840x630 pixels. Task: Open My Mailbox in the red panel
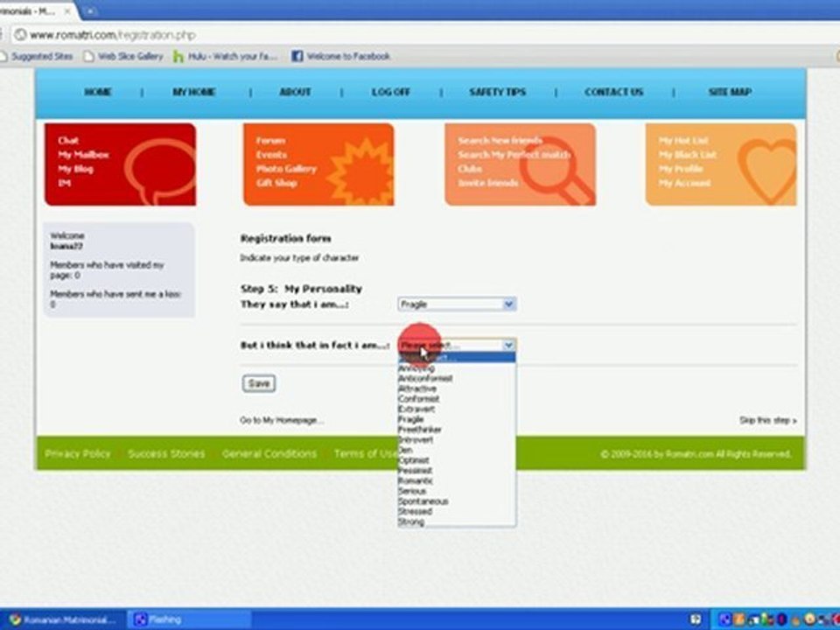83,155
